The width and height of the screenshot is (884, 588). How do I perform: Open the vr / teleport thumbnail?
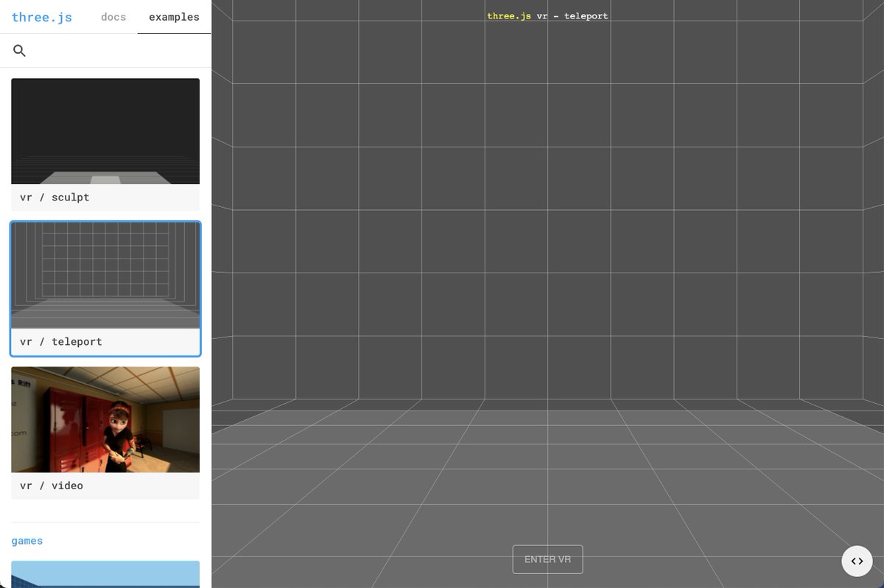pyautogui.click(x=105, y=276)
